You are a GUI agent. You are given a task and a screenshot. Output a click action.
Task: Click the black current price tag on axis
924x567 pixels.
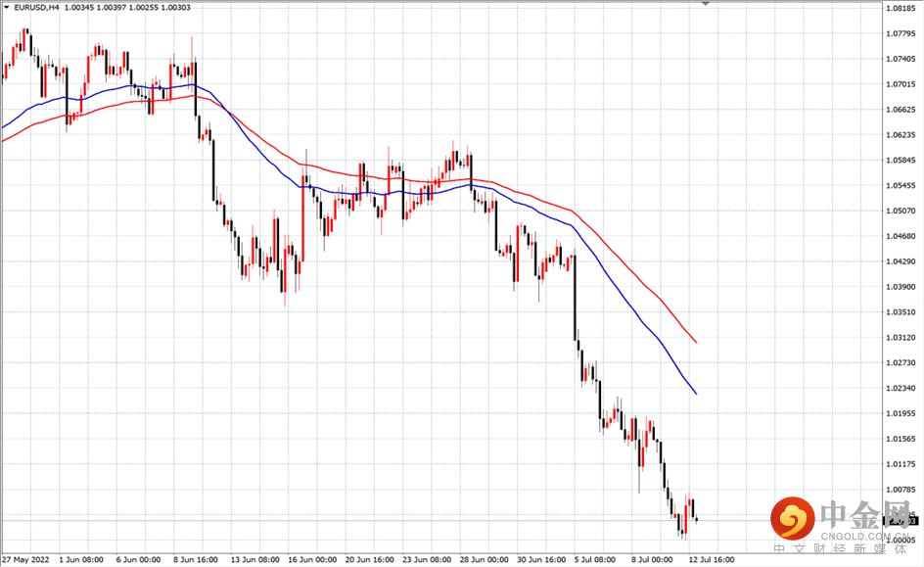click(x=901, y=520)
